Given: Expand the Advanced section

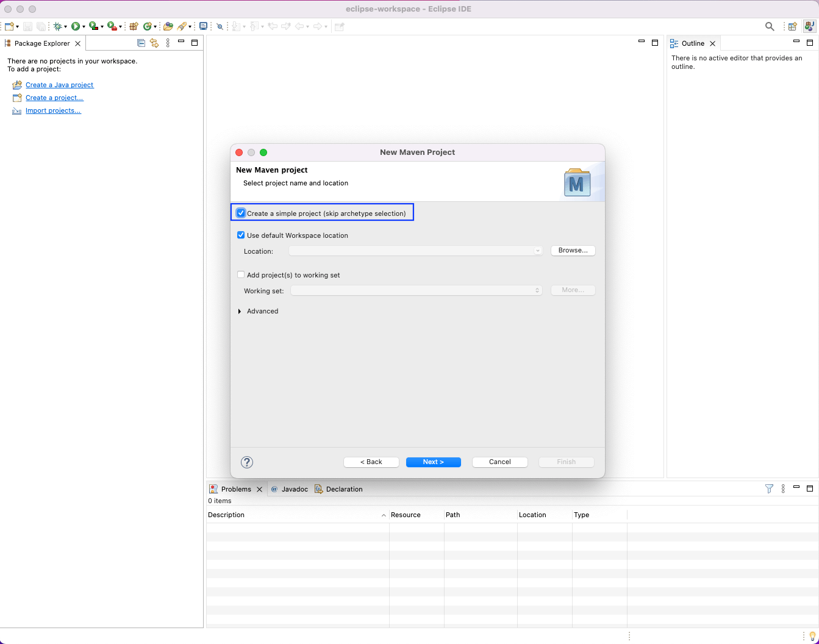Looking at the screenshot, I should [240, 312].
